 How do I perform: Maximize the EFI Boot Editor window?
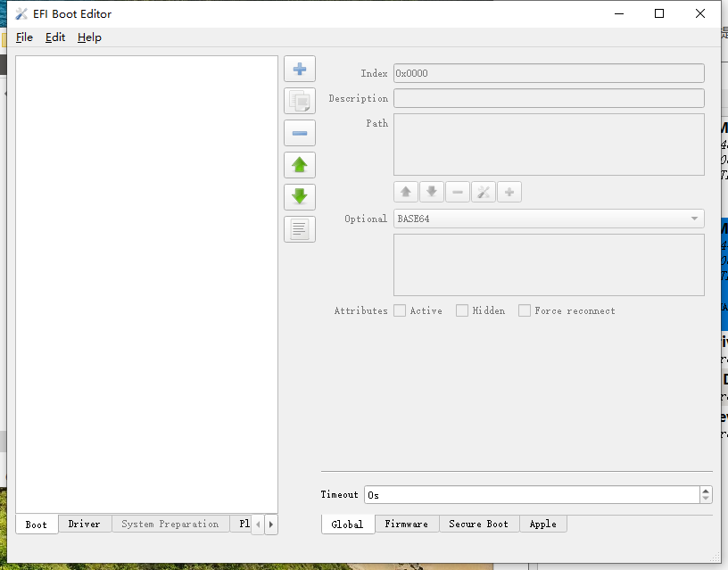[659, 13]
